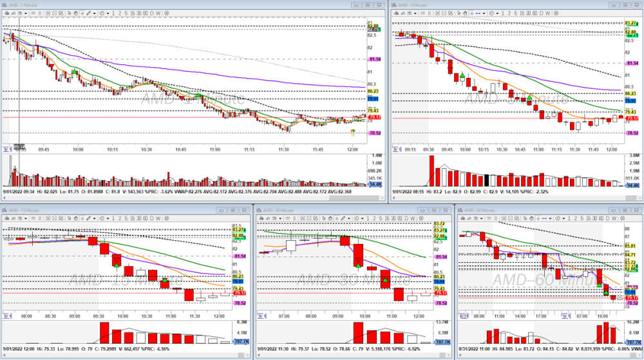Screen dimensions: 644x360
Task: Focus the AMD--15 Minute window title
Action: pos(24,210)
